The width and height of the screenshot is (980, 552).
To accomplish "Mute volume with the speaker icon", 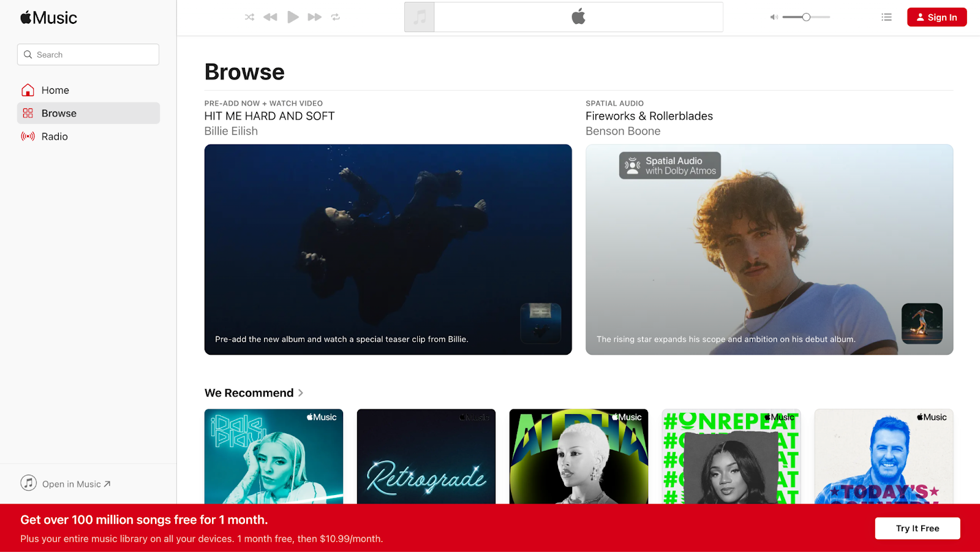I will coord(774,17).
